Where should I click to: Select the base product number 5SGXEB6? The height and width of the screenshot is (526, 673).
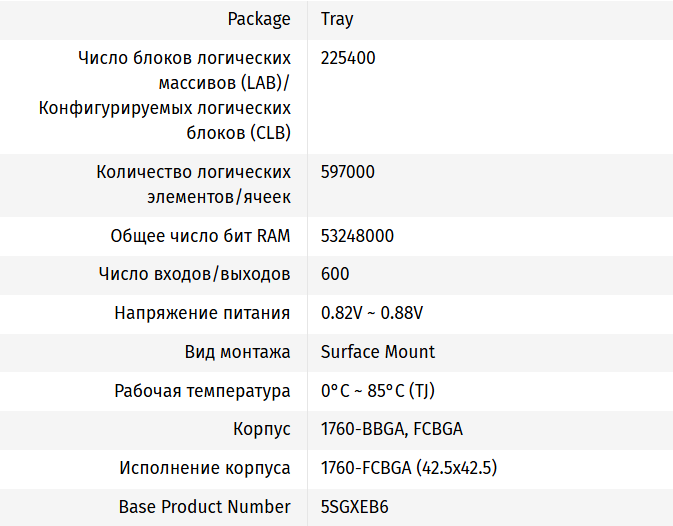pyautogui.click(x=354, y=507)
